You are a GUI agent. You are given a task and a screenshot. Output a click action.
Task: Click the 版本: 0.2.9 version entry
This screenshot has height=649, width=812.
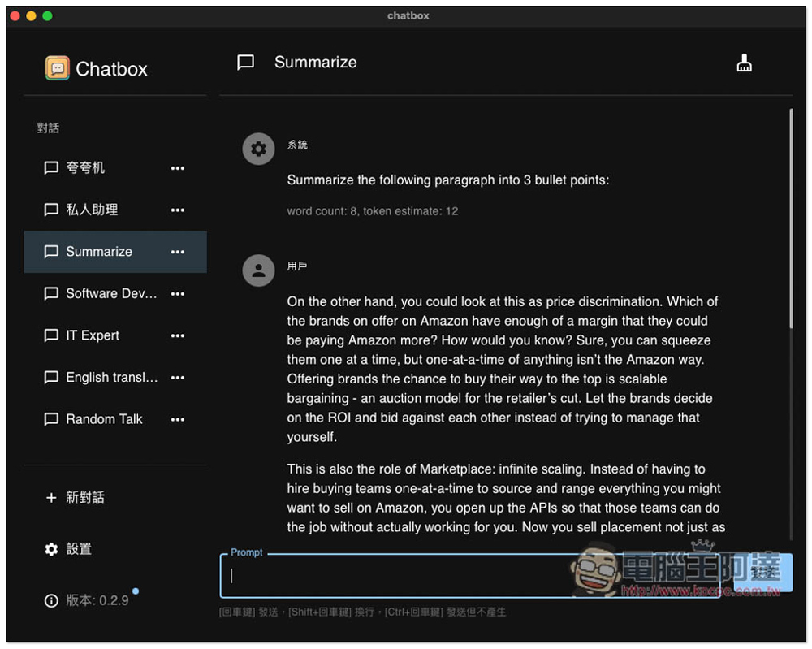[115, 601]
